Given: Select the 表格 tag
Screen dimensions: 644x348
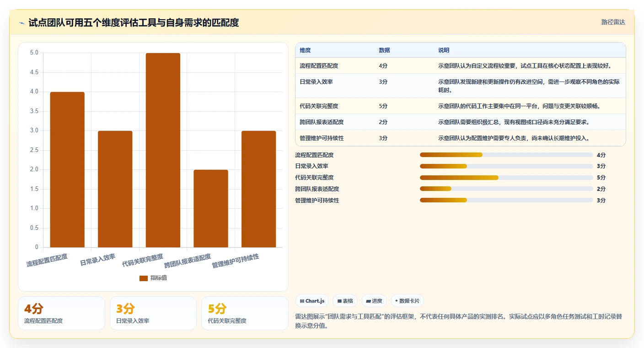Looking at the screenshot, I should (x=345, y=301).
